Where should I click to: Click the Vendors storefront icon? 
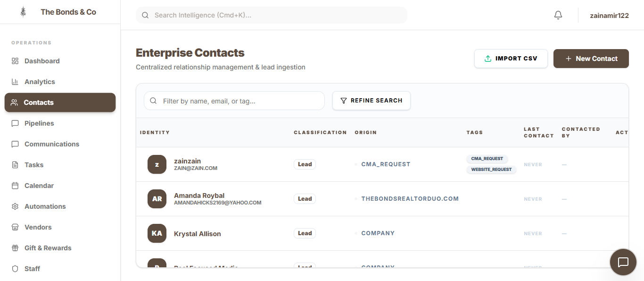15,227
